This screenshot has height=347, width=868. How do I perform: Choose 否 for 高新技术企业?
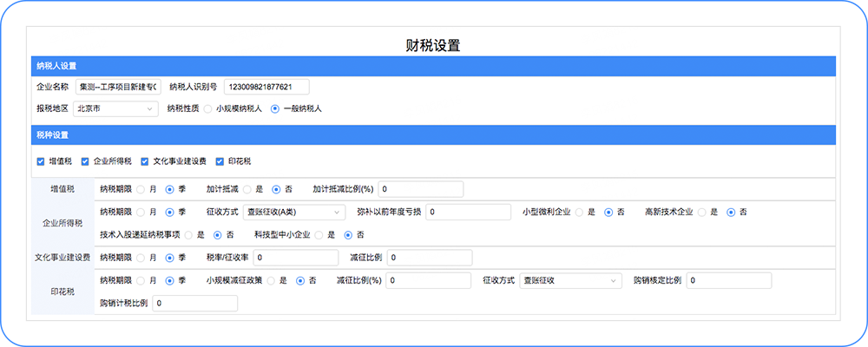coord(731,212)
